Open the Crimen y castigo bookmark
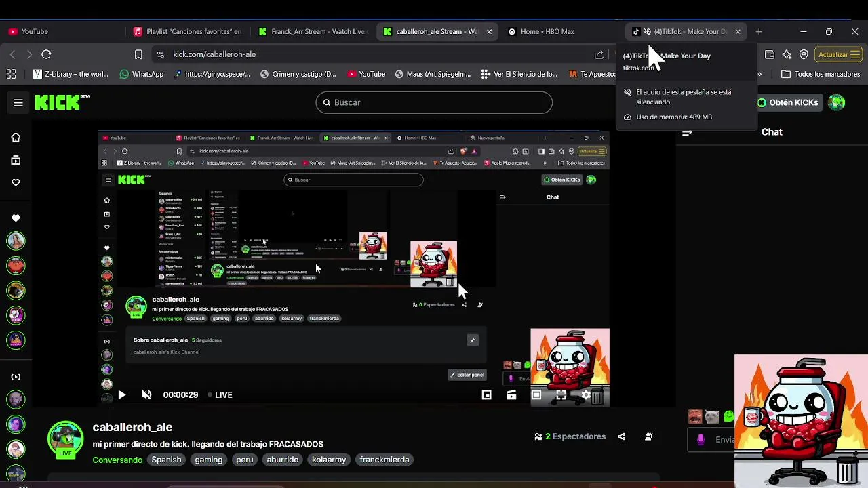The image size is (868, 488). click(298, 74)
